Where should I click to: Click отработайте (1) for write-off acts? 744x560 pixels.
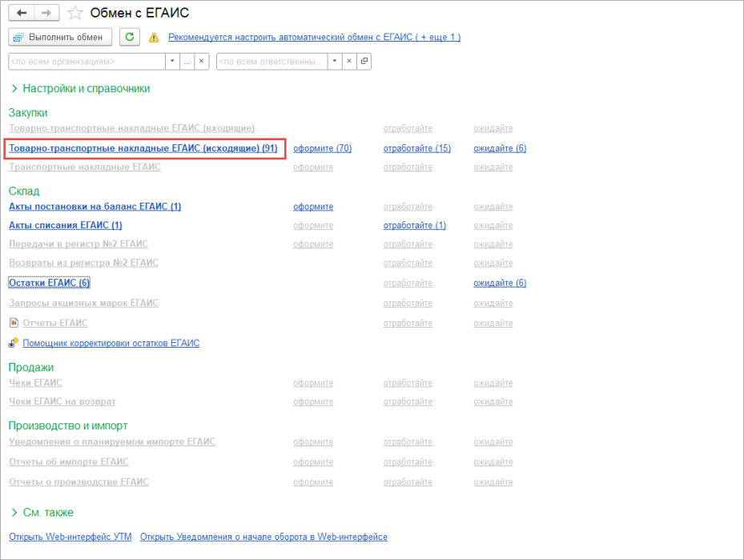coord(415,225)
